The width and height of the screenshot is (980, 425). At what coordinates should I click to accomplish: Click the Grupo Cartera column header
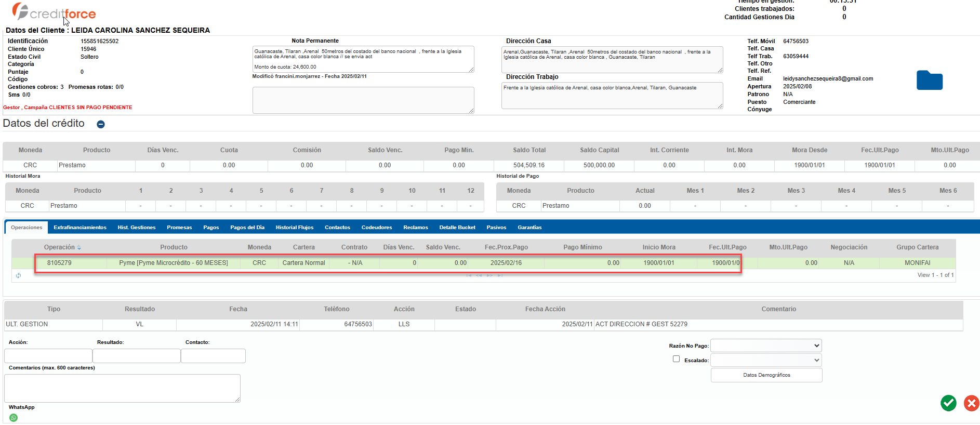tap(918, 247)
